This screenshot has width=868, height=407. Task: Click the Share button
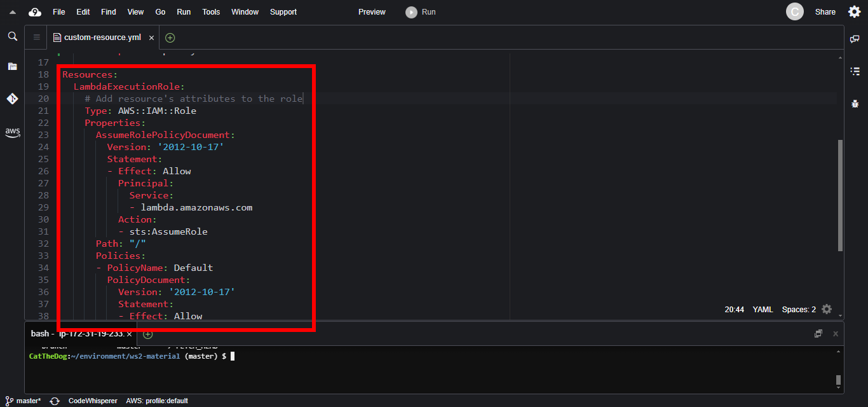[x=825, y=12]
